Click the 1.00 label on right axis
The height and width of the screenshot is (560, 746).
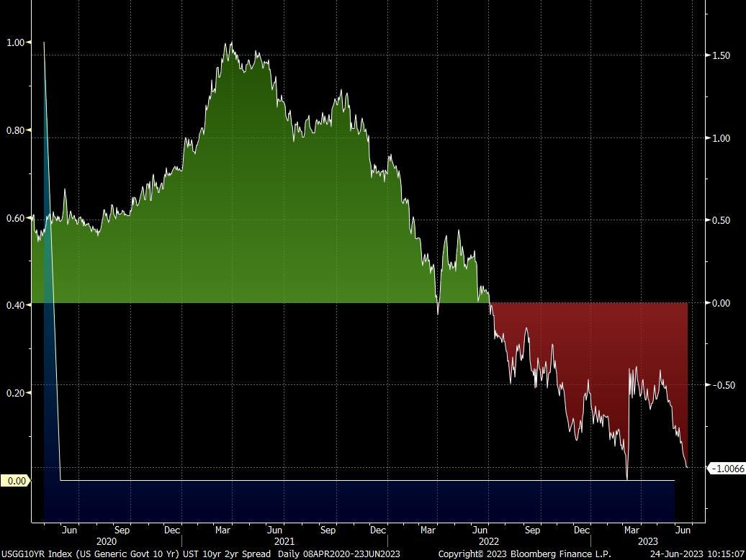coord(721,138)
